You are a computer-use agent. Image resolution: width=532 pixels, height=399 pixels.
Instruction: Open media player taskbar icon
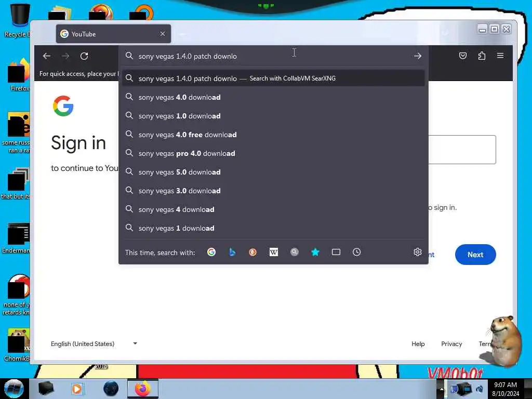point(77,389)
